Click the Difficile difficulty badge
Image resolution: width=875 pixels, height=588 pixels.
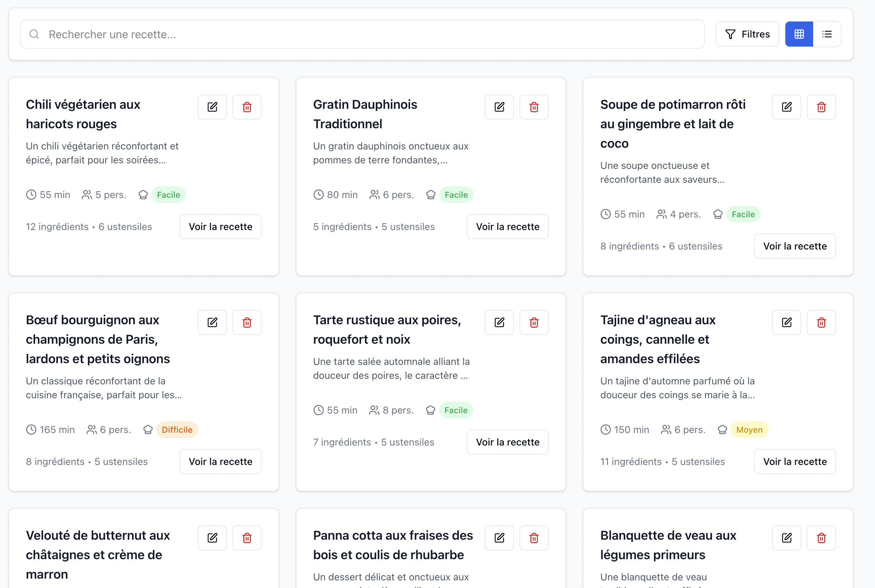pos(177,430)
